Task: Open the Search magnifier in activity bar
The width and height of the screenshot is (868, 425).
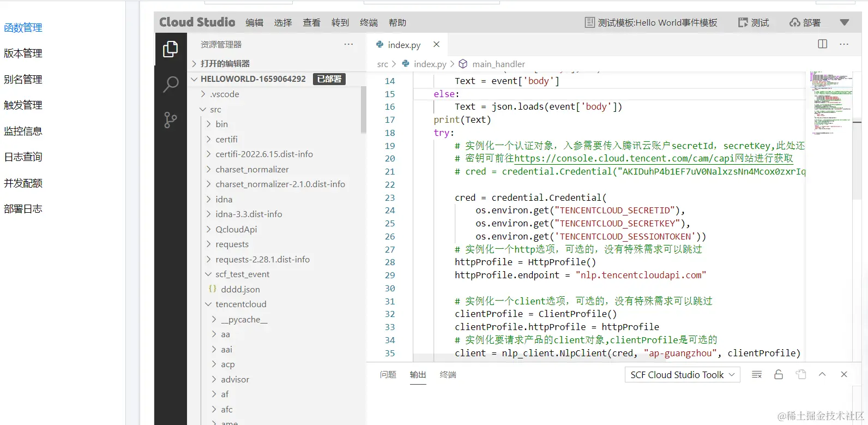Action: (x=171, y=84)
